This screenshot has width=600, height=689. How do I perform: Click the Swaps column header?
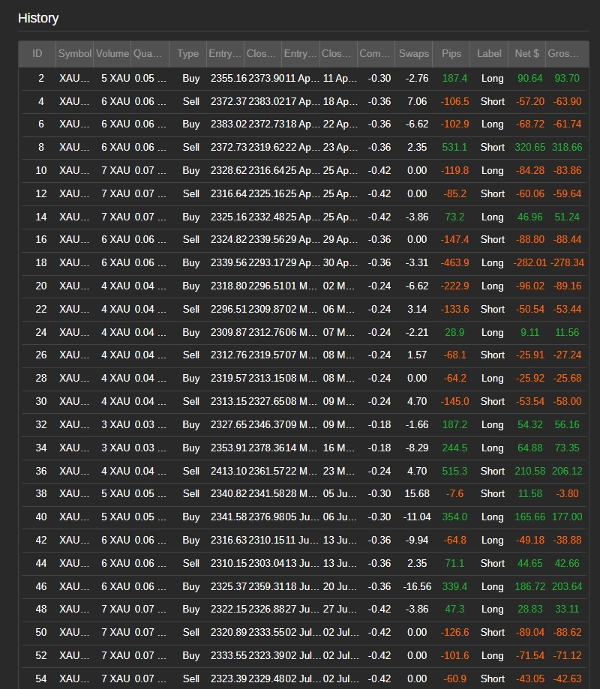413,54
